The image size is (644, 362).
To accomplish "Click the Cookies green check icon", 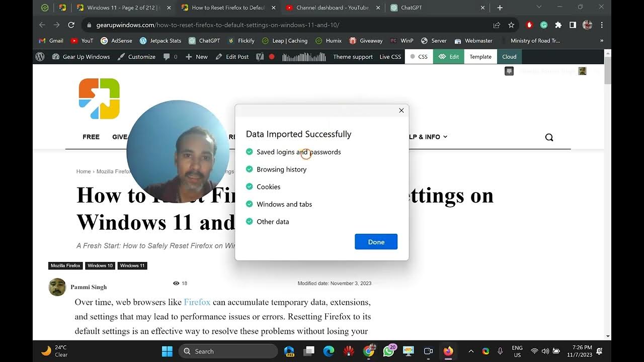I will (249, 187).
